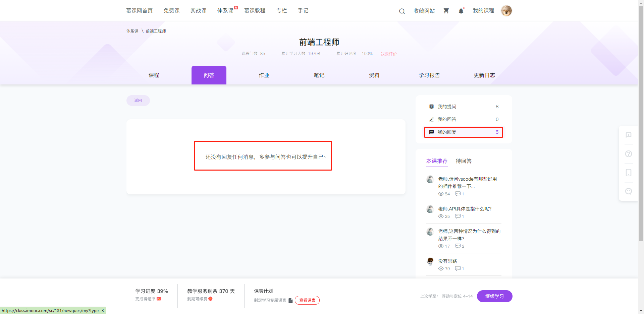Open question 老师,请问vscode有哪些好用的插件
Viewport: 644px width, 314px height.
[468, 183]
